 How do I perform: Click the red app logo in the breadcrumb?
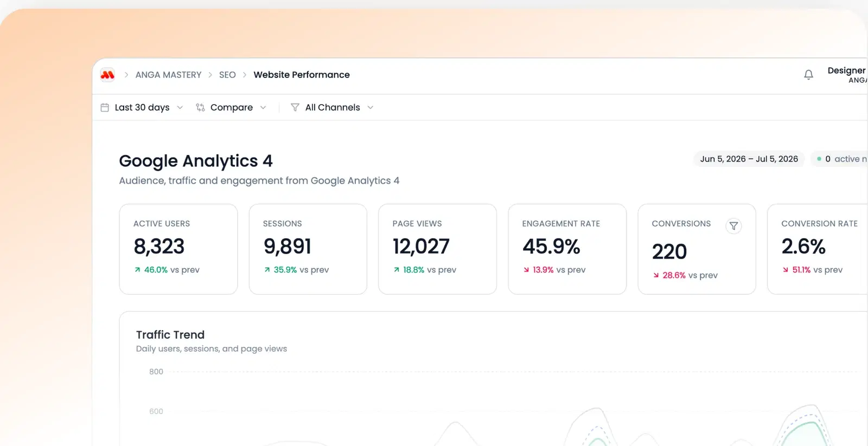pos(107,75)
